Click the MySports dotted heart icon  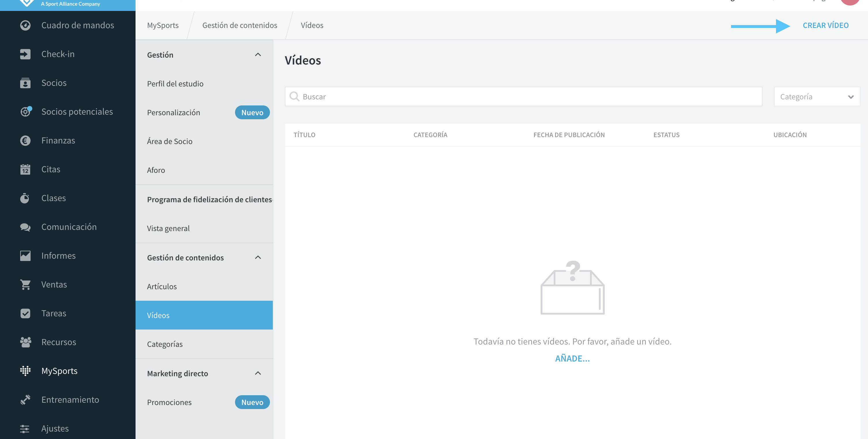click(25, 371)
